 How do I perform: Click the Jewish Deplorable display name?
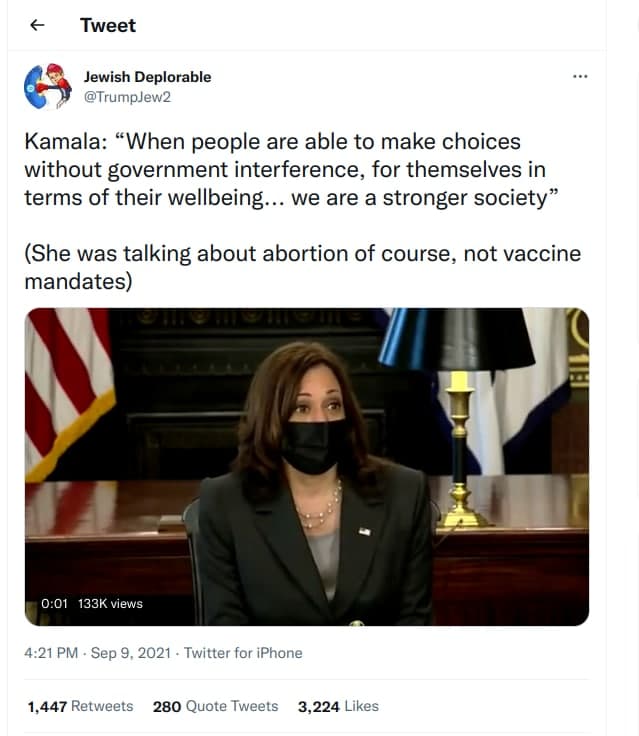tap(147, 77)
